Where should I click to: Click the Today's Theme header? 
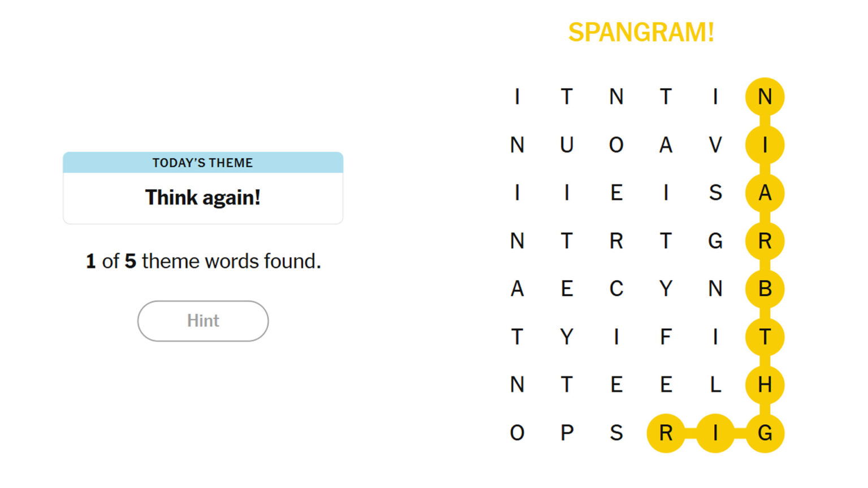203,163
